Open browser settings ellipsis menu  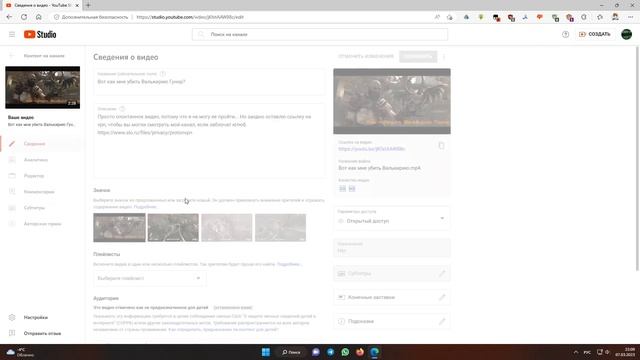point(630,17)
